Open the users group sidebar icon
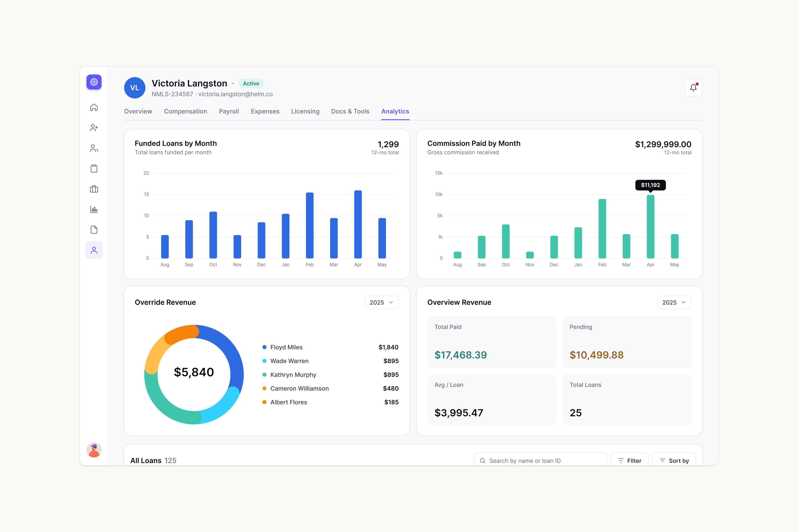 (94, 148)
